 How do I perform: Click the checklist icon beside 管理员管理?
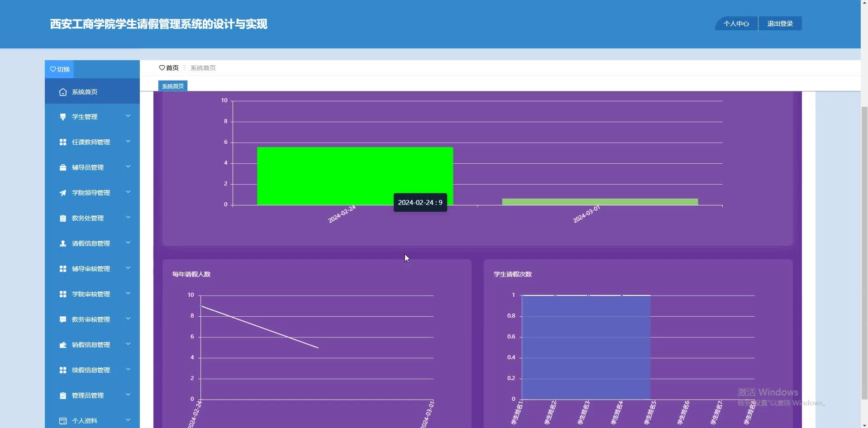63,395
